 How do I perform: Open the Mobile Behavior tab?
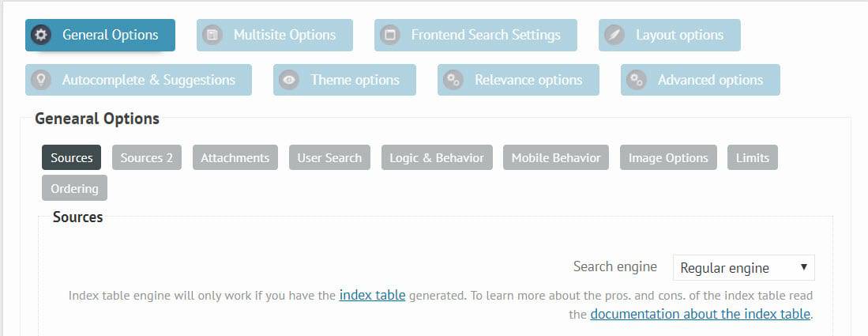point(556,157)
